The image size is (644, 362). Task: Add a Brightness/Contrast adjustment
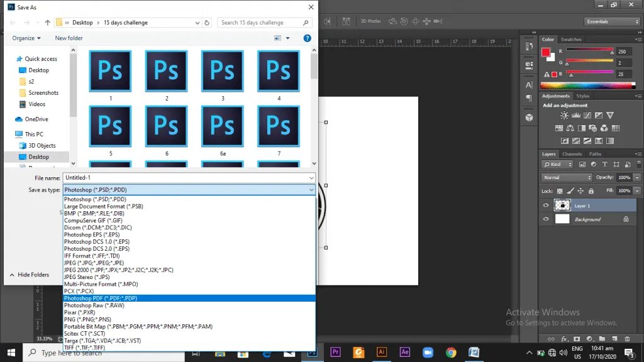[x=564, y=116]
